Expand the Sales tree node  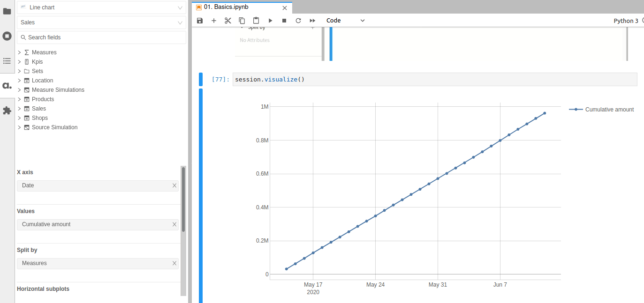pos(19,109)
